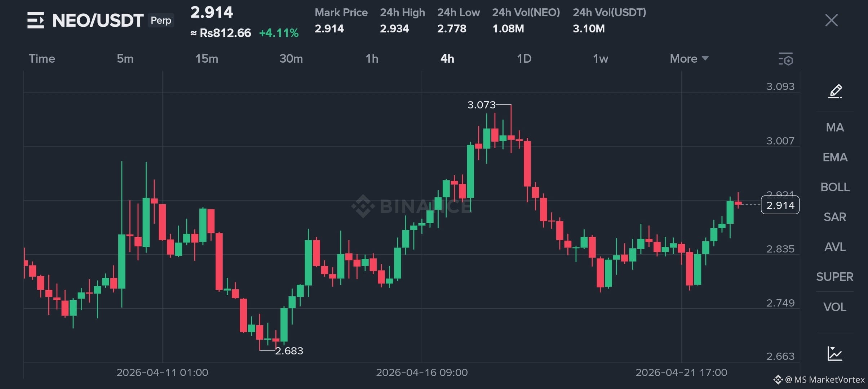The image size is (868, 389).
Task: Click the Perp contract label
Action: 161,20
